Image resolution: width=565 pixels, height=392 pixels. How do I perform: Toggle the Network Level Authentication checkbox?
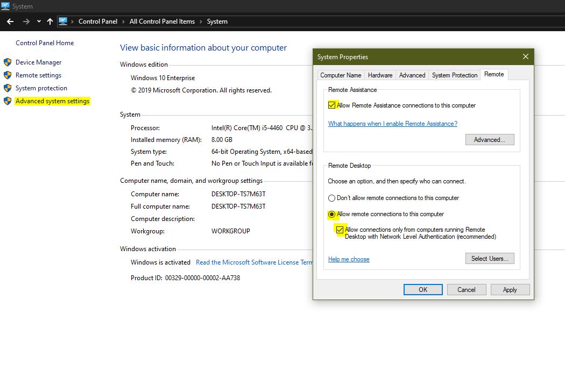(340, 230)
